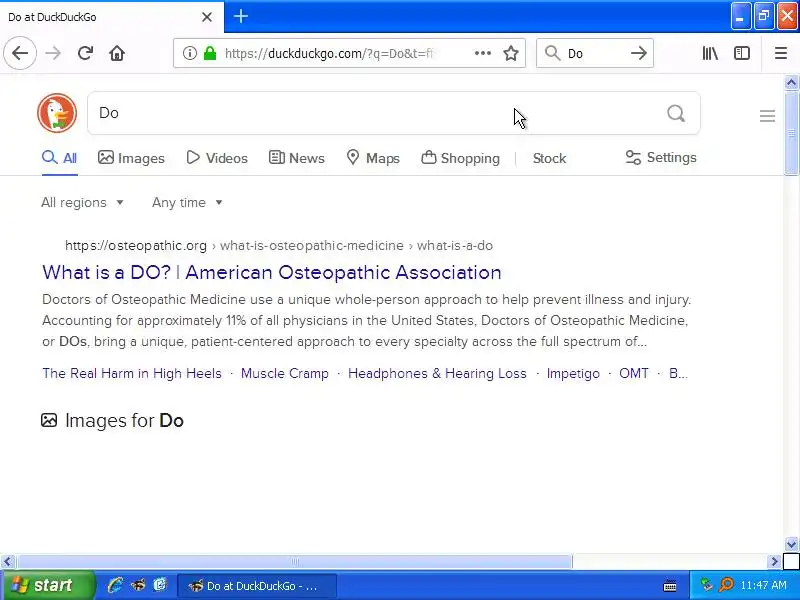800x600 pixels.
Task: Open 'The Real Harm in High Heels' sitelink
Action: [132, 373]
